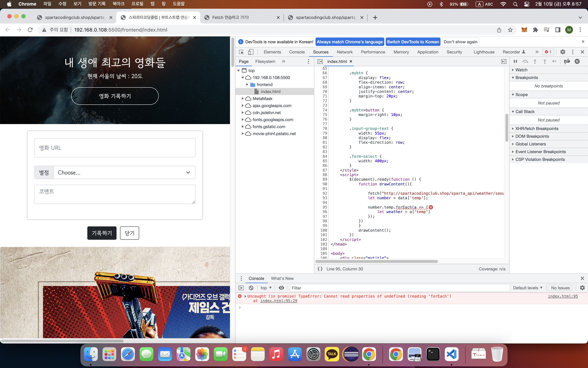588x368 pixels.
Task: Toggle live expression eye icon
Action: tap(281, 288)
